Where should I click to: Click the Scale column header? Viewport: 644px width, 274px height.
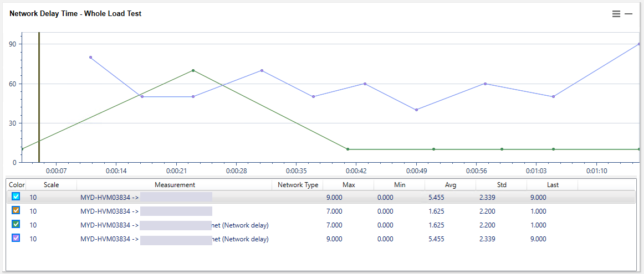51,185
